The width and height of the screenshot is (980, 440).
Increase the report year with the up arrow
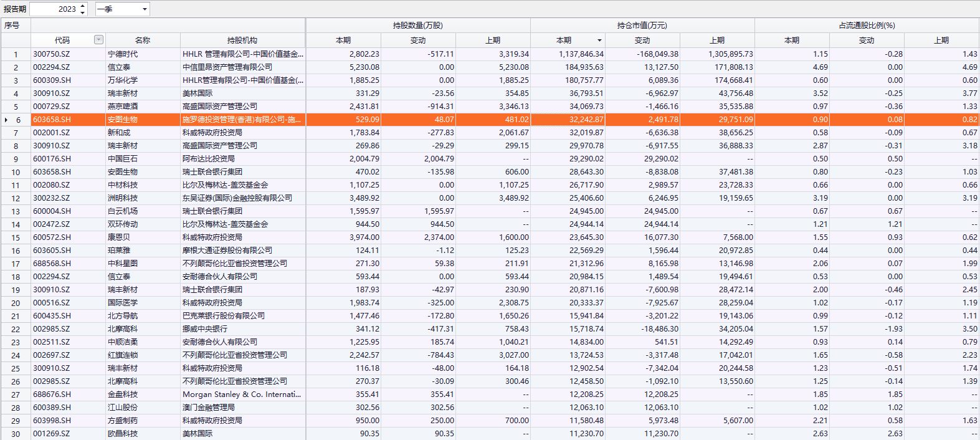pyautogui.click(x=83, y=6)
